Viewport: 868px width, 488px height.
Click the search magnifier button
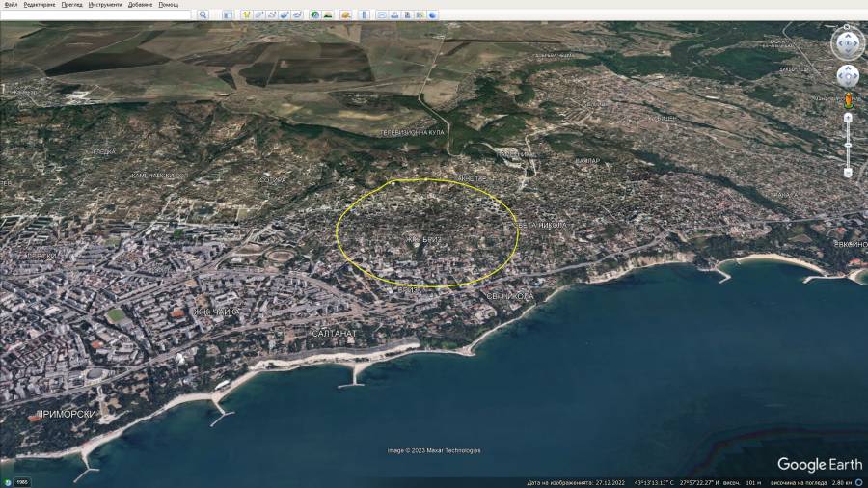click(203, 15)
